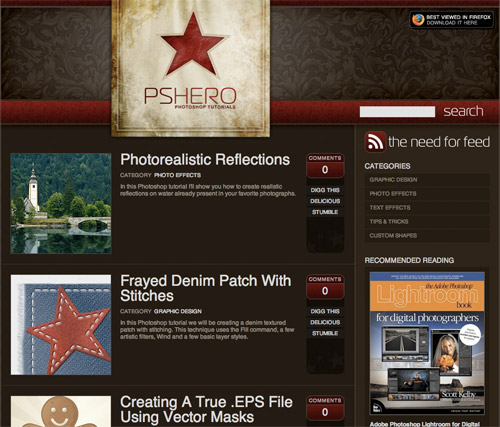Click the CATEGORIES heading

click(387, 166)
